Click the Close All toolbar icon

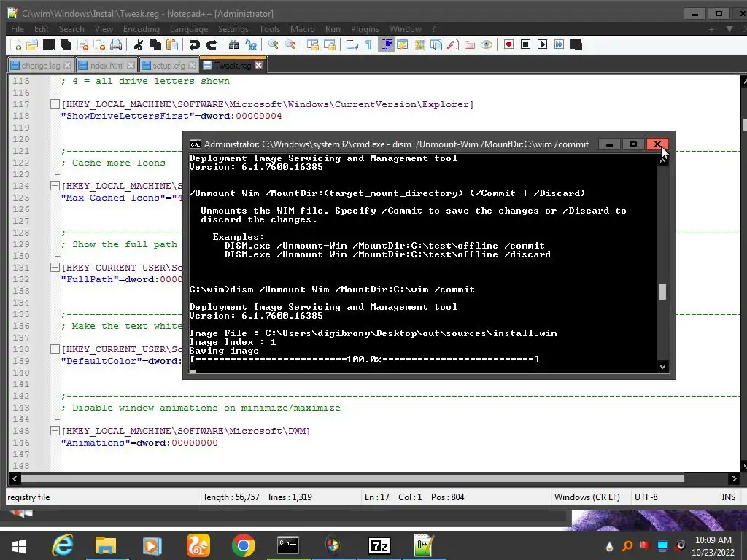(x=99, y=44)
